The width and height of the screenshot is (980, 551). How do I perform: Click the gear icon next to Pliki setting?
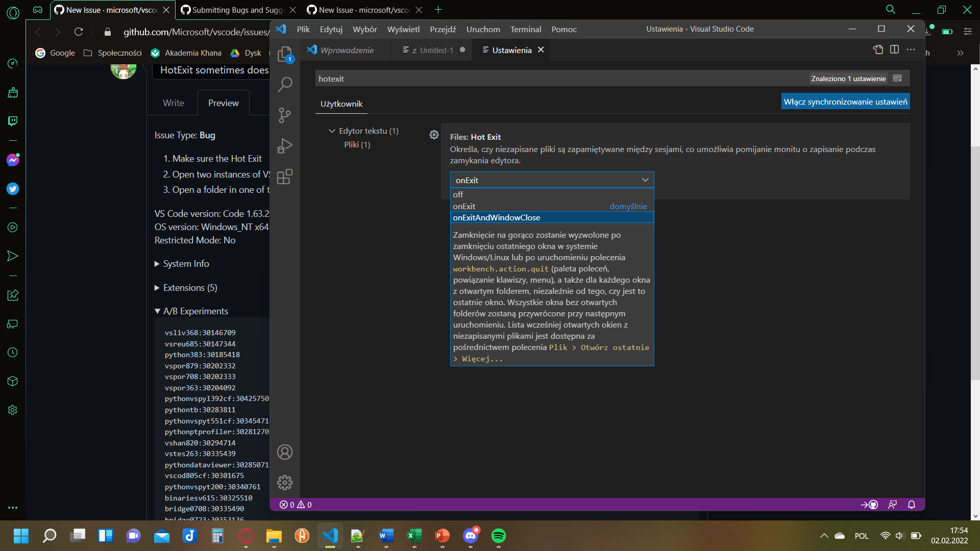click(x=434, y=135)
